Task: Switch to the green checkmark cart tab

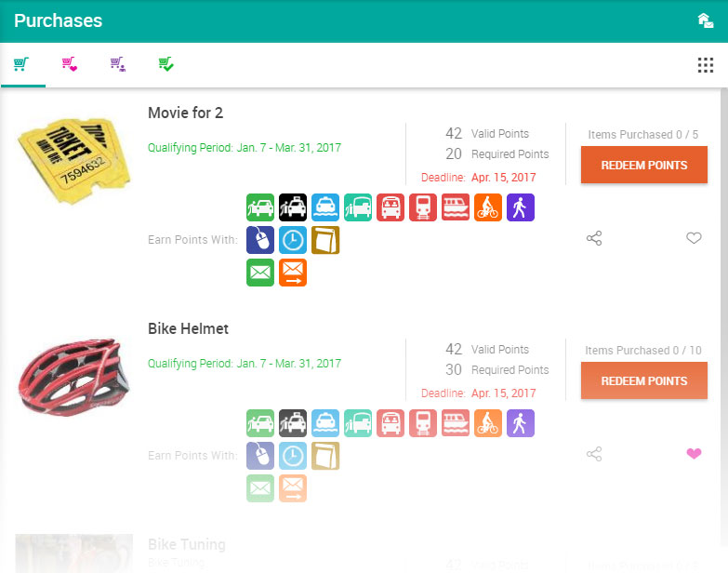Action: tap(165, 64)
